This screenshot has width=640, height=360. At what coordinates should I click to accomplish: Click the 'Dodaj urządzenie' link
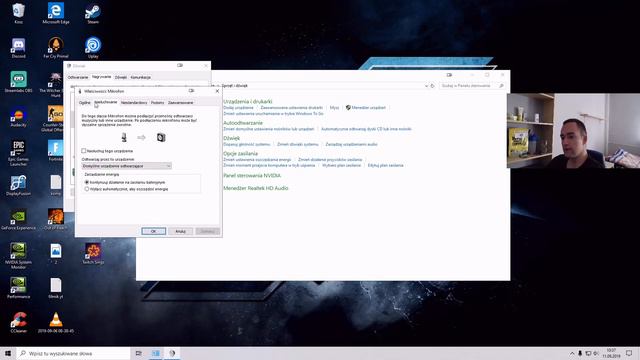tap(238, 108)
